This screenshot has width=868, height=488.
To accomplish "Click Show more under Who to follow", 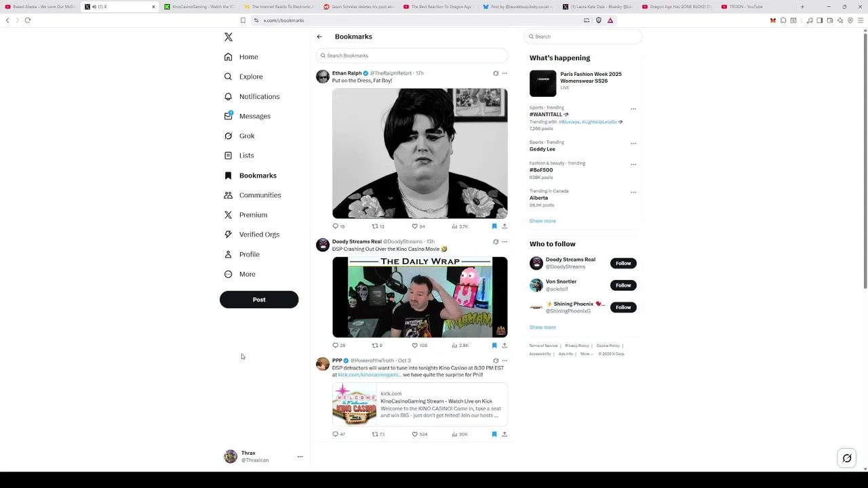I will pos(542,327).
